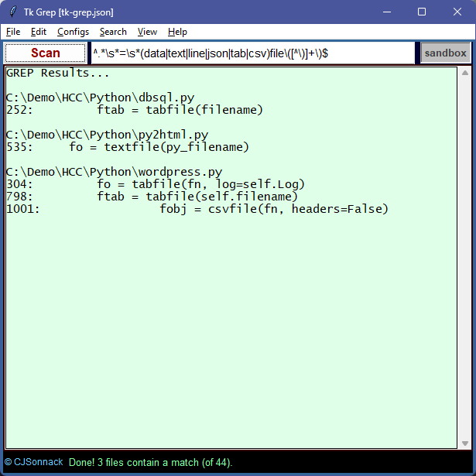Viewport: 476px width, 476px height.
Task: Click the dbsql.py file path result
Action: click(100, 98)
